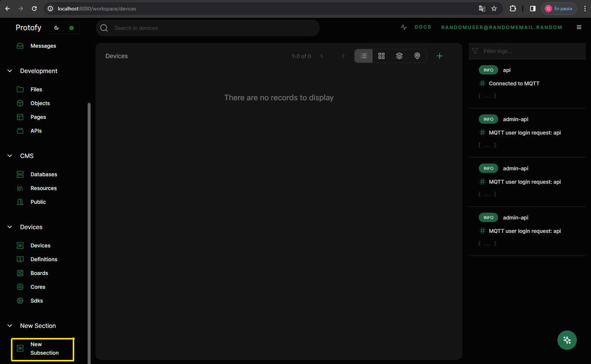Collapse the New Section group
591x364 pixels.
pos(10,326)
